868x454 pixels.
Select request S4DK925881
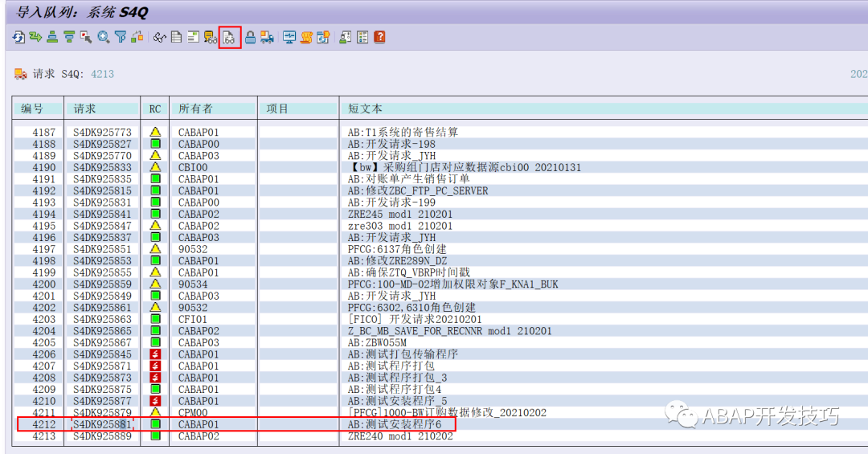(x=102, y=424)
